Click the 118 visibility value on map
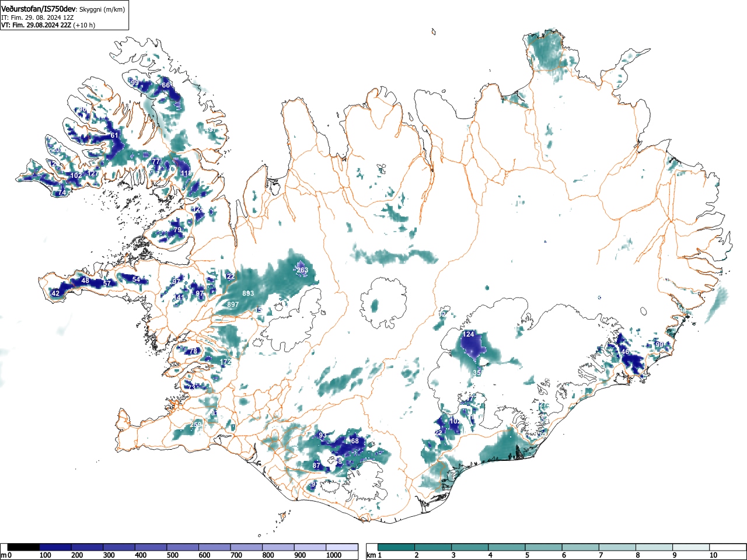This screenshot has width=747, height=560. pyautogui.click(x=186, y=173)
